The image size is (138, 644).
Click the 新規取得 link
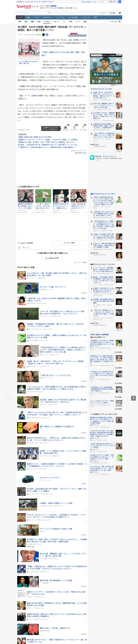click(54, 6)
